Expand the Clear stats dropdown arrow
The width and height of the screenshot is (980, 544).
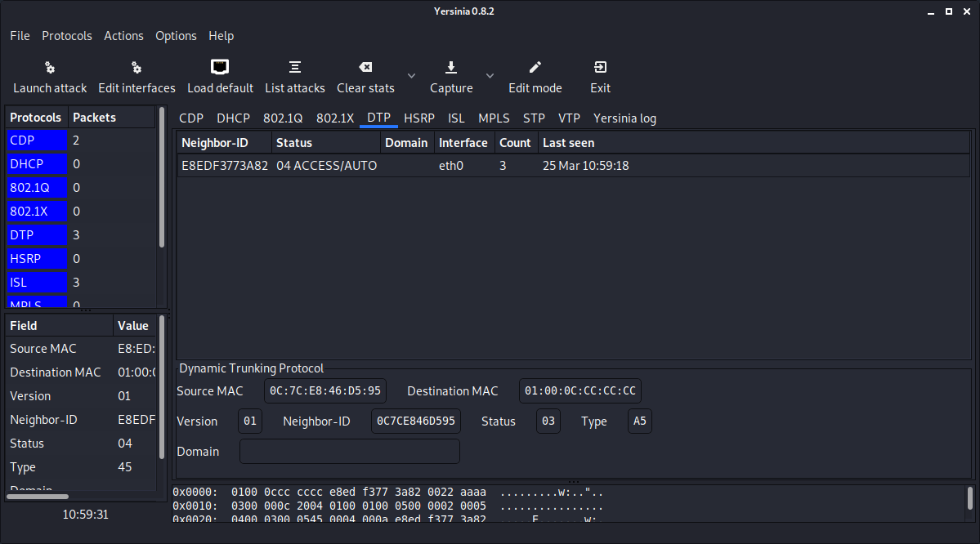click(411, 76)
